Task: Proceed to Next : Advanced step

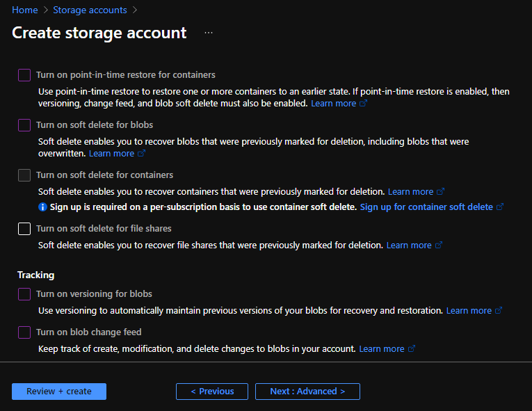Action: pyautogui.click(x=307, y=392)
